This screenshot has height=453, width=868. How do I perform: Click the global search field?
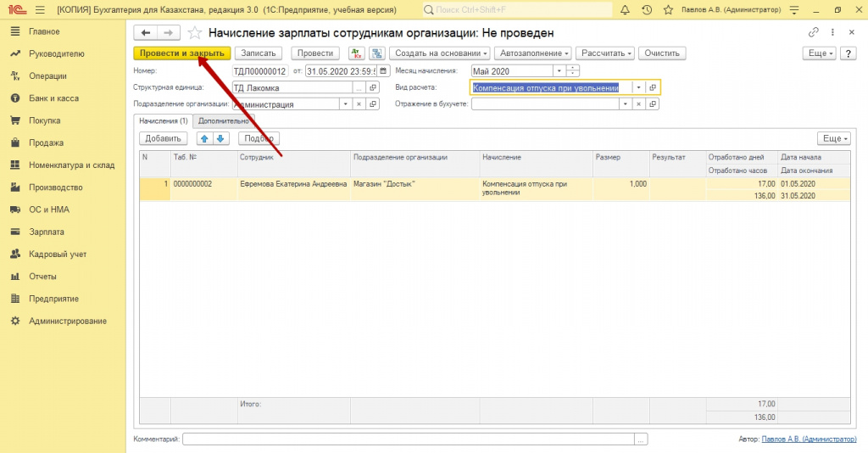pos(517,10)
